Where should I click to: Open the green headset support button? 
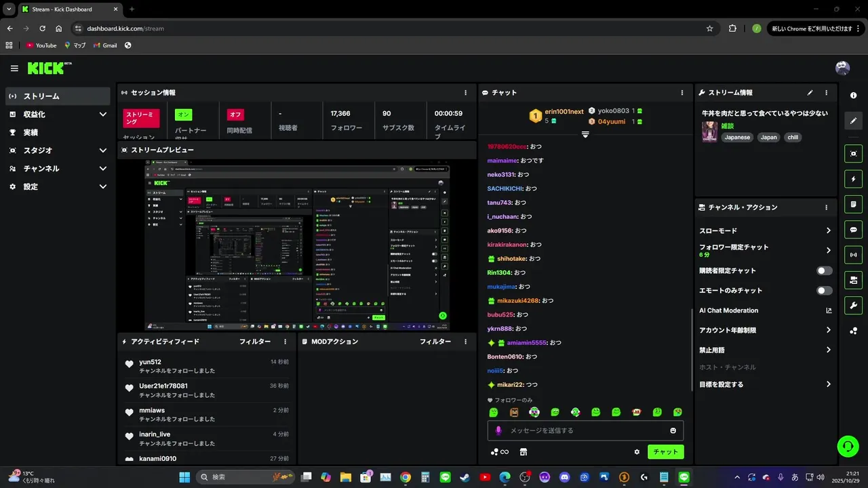click(x=848, y=446)
